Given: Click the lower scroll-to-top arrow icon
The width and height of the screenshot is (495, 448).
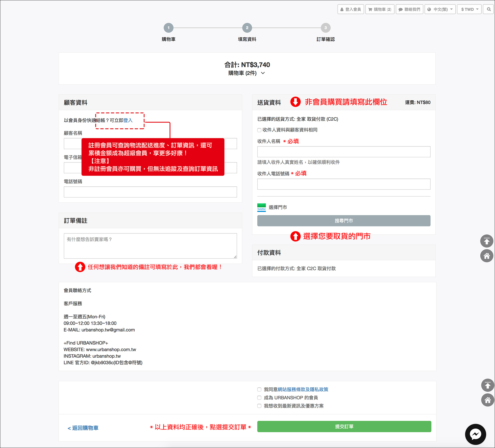Looking at the screenshot, I should (487, 385).
